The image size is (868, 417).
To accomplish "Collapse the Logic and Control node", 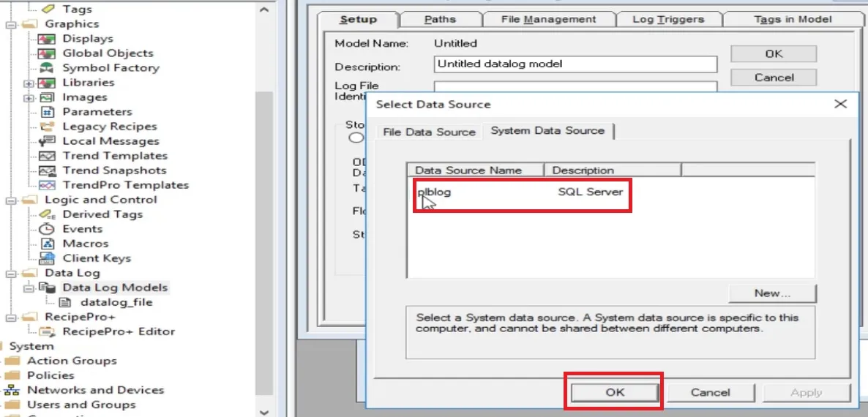I will click(10, 200).
